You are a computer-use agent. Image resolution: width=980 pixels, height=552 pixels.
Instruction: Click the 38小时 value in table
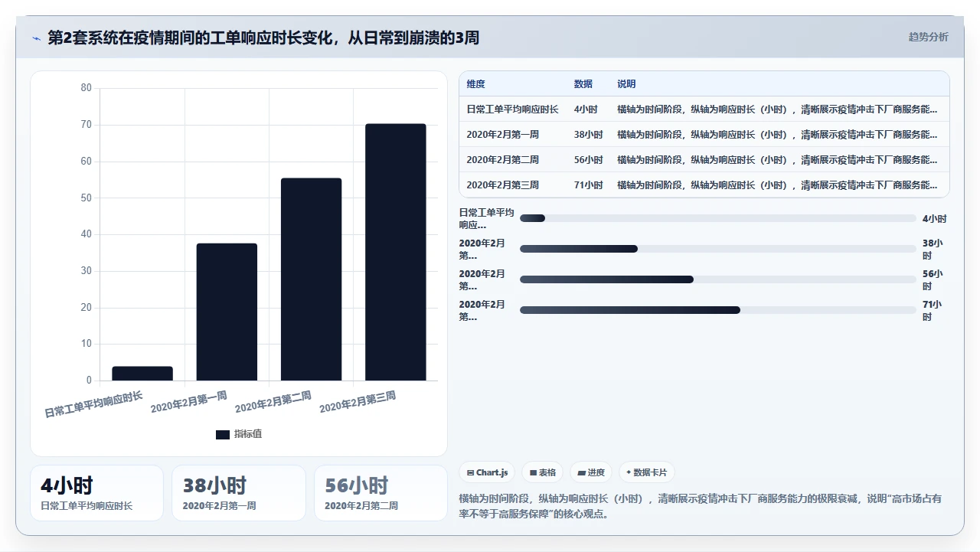coord(589,135)
